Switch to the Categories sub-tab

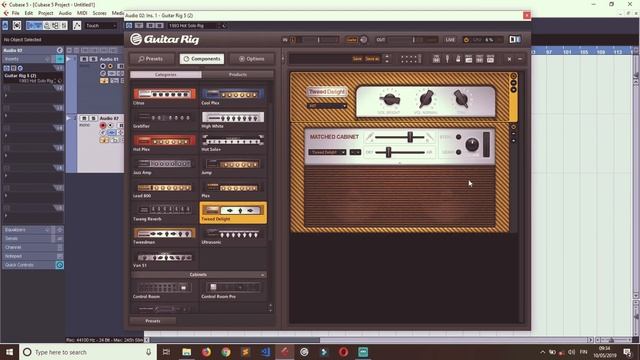(166, 75)
